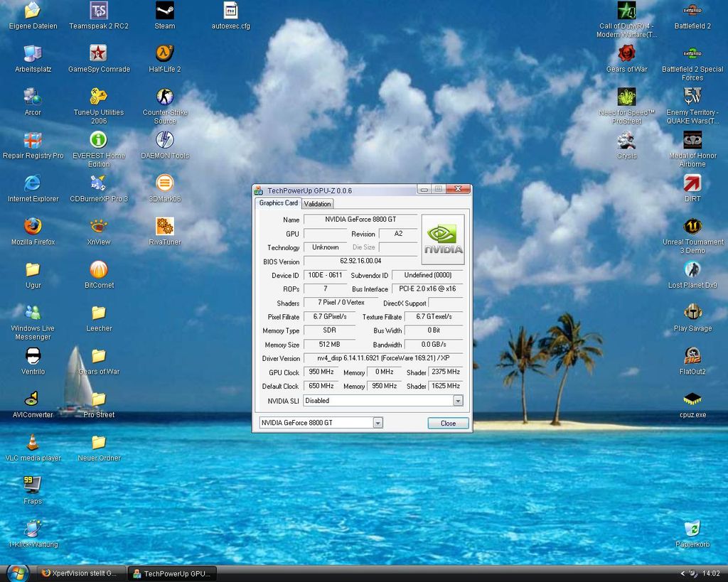Select the Enemy Territory QUAKE Wars icon
This screenshot has width=728, height=582.
692,97
